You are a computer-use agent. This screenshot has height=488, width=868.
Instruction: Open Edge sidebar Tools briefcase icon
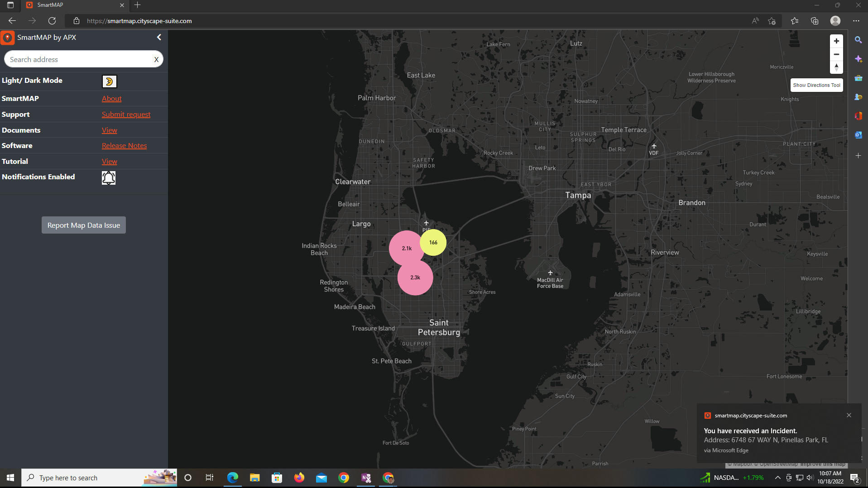[858, 78]
